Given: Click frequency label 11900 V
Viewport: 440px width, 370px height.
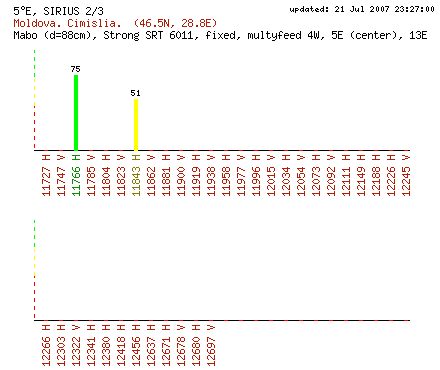Looking at the screenshot, I should (x=181, y=175).
